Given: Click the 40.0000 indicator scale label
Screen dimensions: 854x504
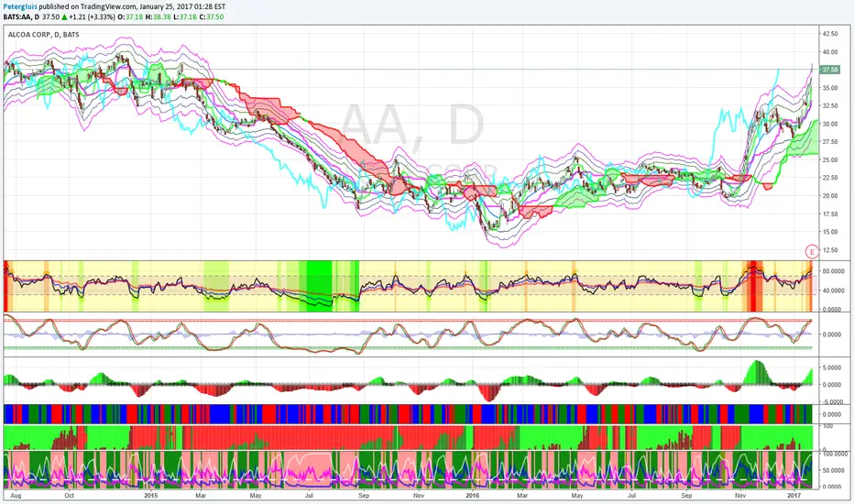Looking at the screenshot, I should coord(833,291).
